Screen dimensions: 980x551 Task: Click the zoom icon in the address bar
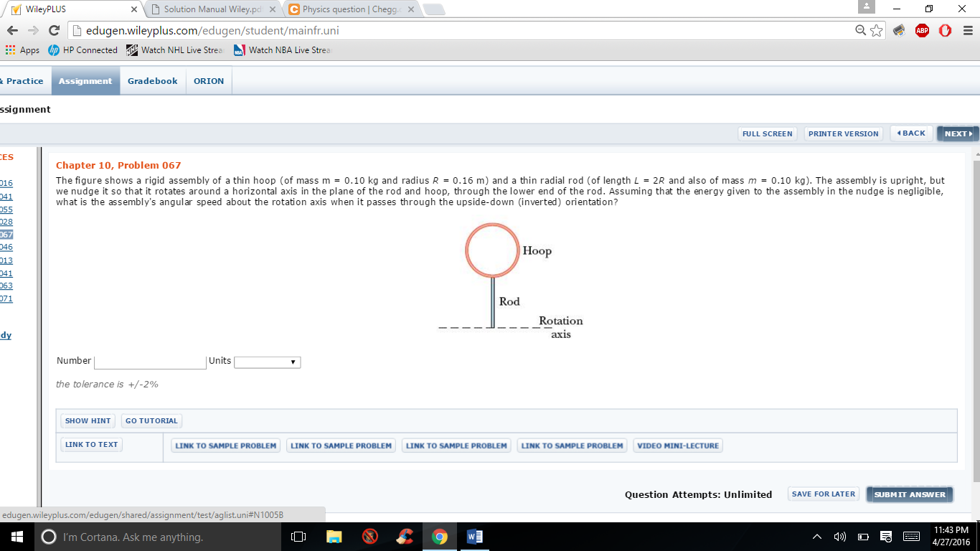coord(859,31)
